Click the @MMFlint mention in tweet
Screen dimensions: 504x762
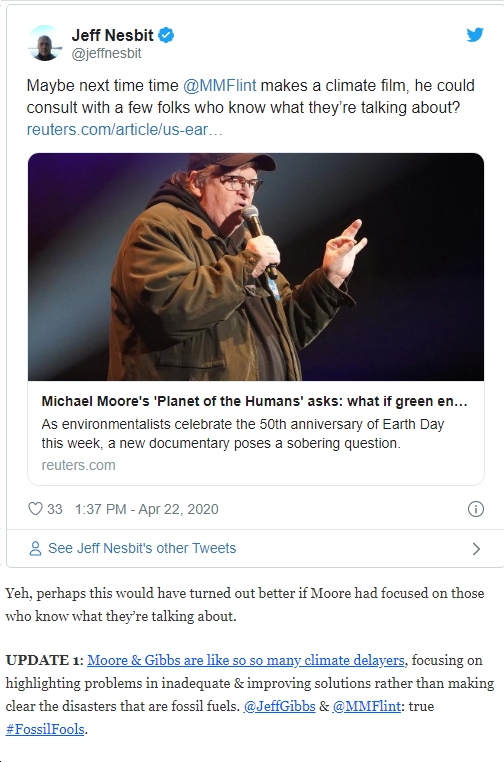click(220, 86)
